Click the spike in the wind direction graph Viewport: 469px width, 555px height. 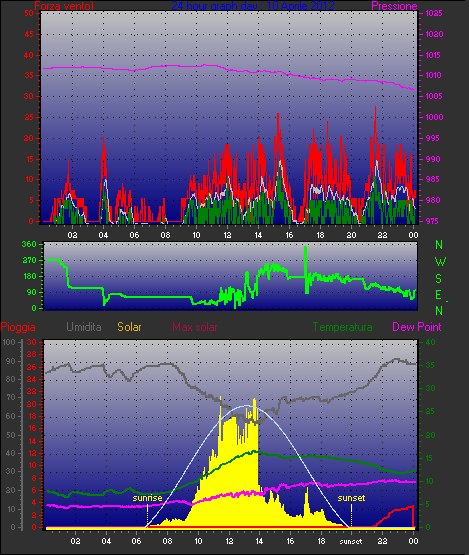[x=306, y=270]
